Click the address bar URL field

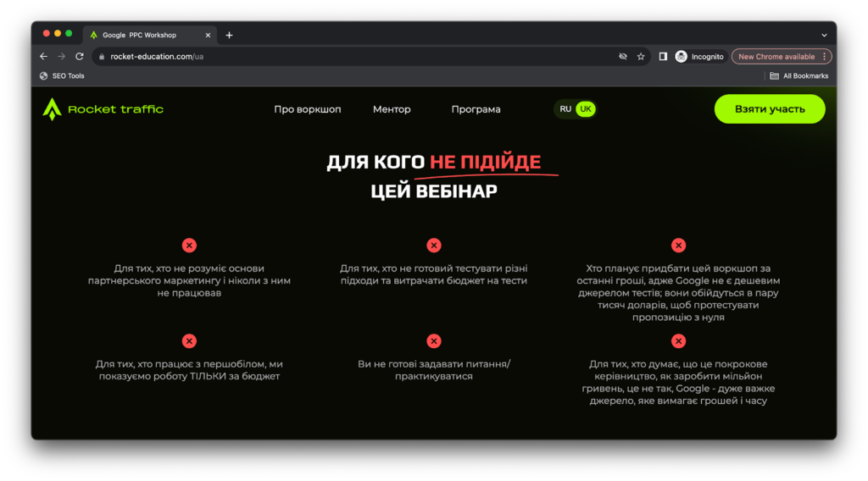tap(339, 57)
